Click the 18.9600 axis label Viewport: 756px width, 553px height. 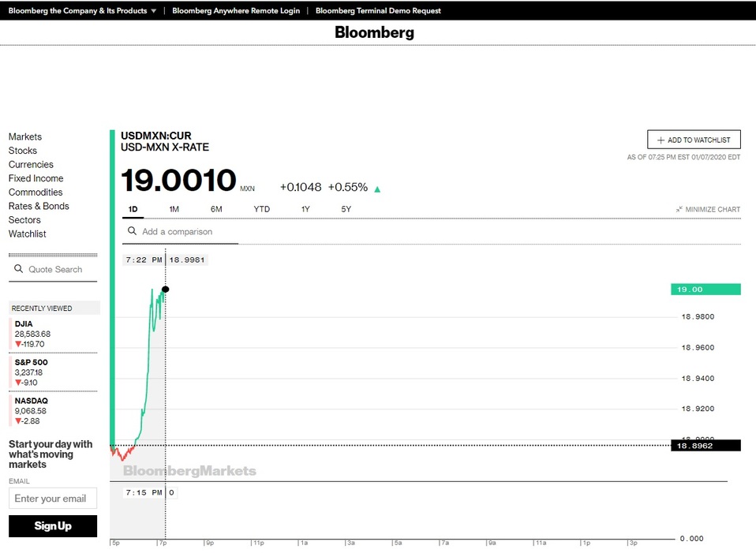(698, 348)
